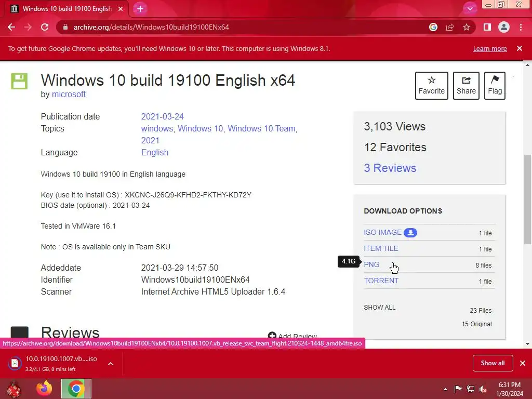Click the 12 Favorites count
This screenshot has height=399, width=532.
(x=395, y=147)
